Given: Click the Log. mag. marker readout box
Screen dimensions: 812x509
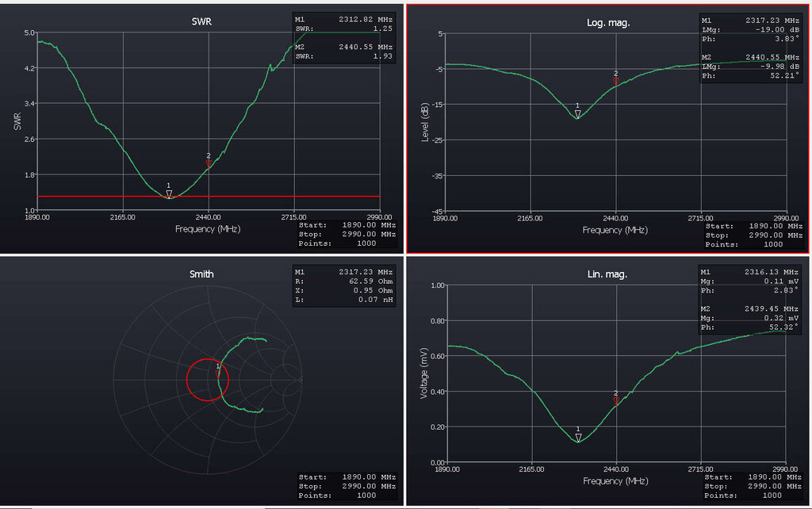Looking at the screenshot, I should pyautogui.click(x=750, y=48).
